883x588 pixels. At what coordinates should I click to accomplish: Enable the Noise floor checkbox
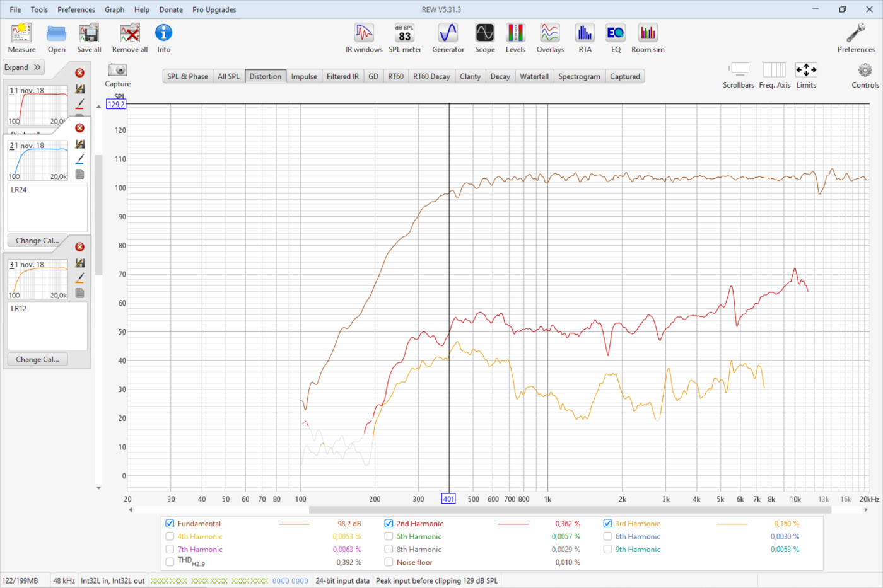pos(389,562)
